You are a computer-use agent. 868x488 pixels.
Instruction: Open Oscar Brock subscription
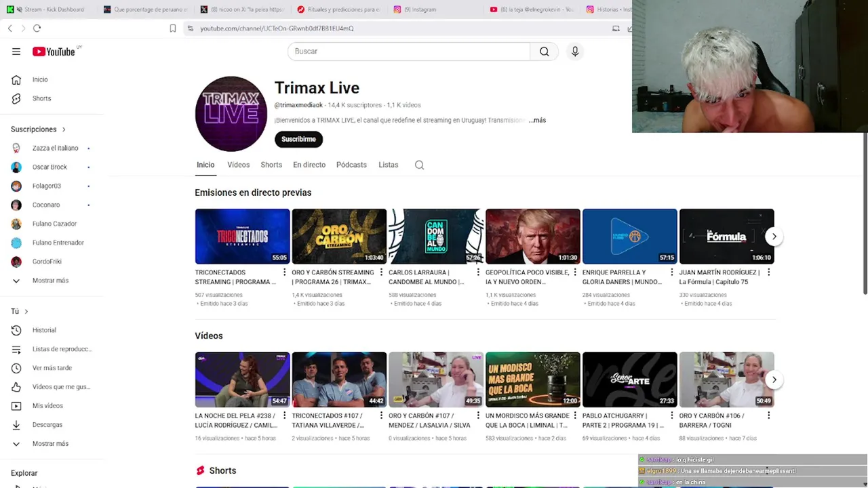point(52,167)
